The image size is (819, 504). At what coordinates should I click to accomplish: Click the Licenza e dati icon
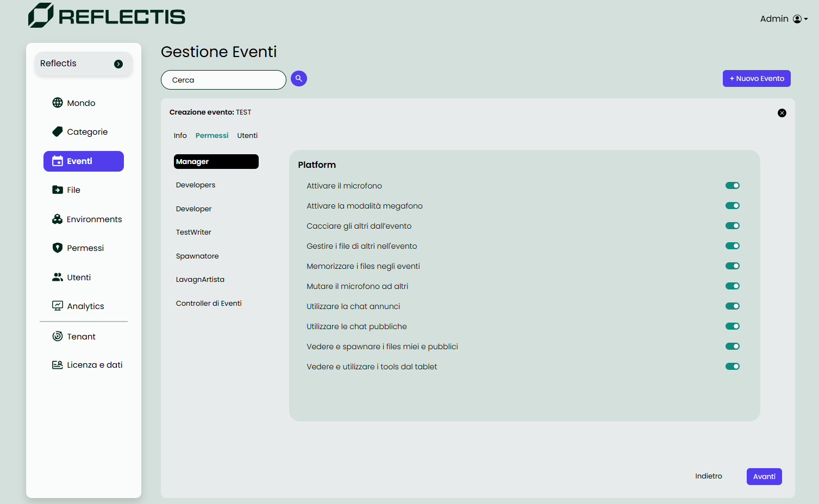click(x=57, y=364)
